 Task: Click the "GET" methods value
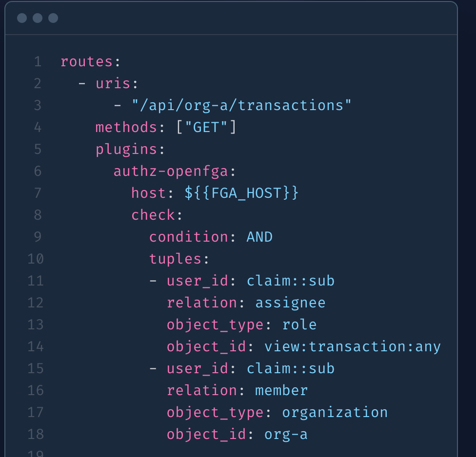[x=206, y=127]
